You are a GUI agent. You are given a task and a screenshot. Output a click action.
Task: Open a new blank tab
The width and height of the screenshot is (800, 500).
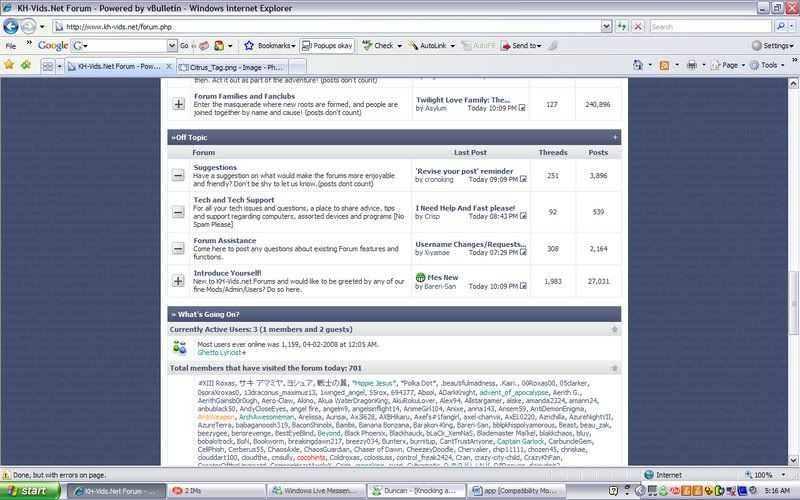[x=298, y=67]
